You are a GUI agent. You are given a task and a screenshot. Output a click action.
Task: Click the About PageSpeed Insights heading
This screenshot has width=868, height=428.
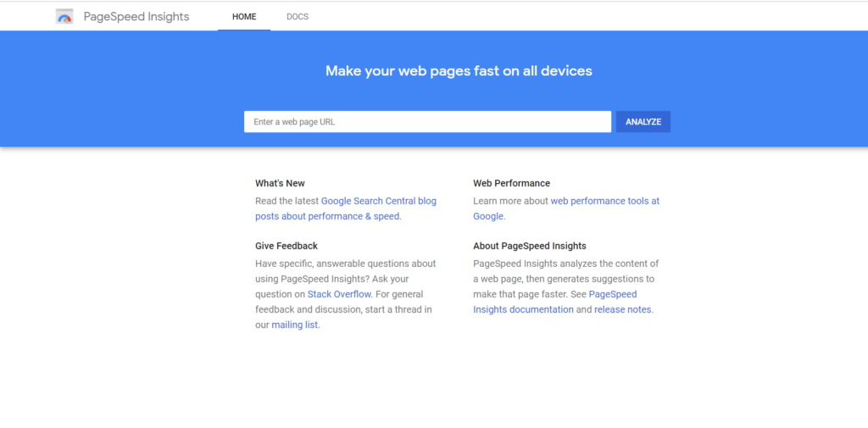[530, 246]
